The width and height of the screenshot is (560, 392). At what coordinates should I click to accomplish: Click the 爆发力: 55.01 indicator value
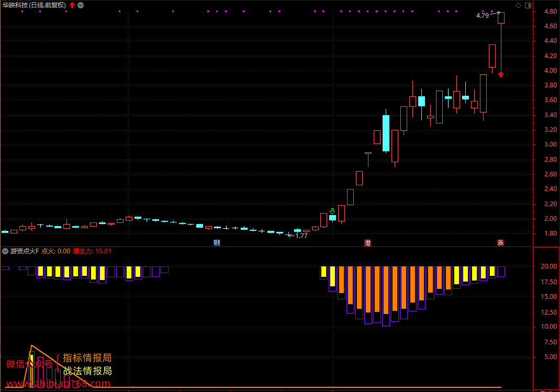point(92,251)
